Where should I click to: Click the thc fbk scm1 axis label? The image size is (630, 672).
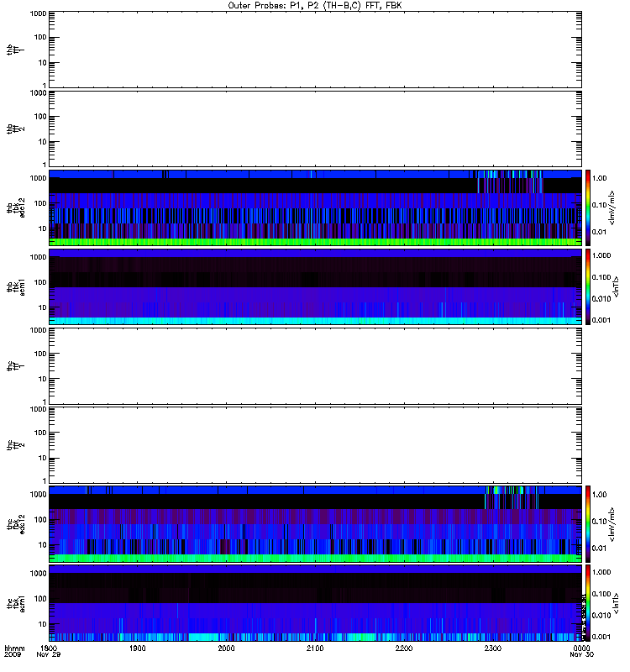click(x=15, y=603)
